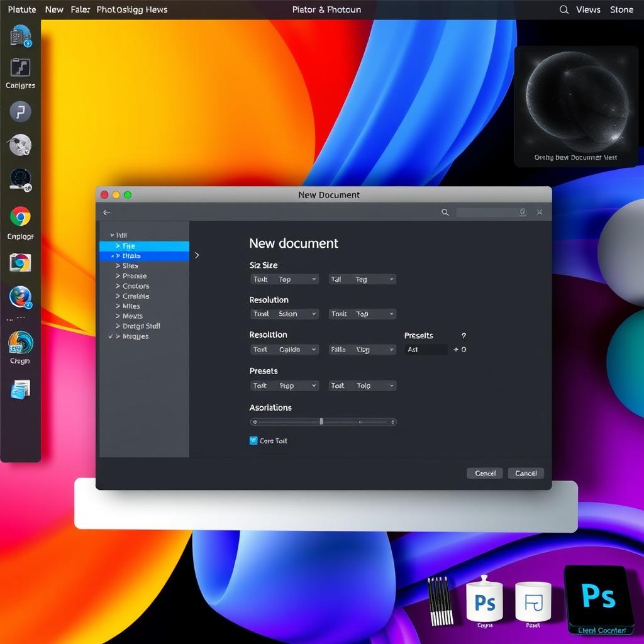This screenshot has height=644, width=644.
Task: Click the magnifier icon in the dialog toolbar
Action: [445, 213]
